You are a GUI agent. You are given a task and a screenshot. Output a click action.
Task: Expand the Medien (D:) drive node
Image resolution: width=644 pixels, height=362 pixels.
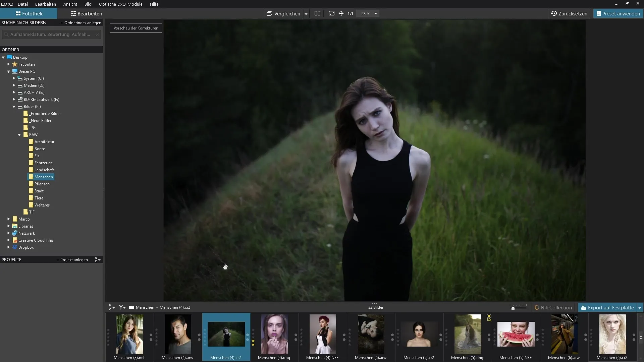[x=14, y=85]
